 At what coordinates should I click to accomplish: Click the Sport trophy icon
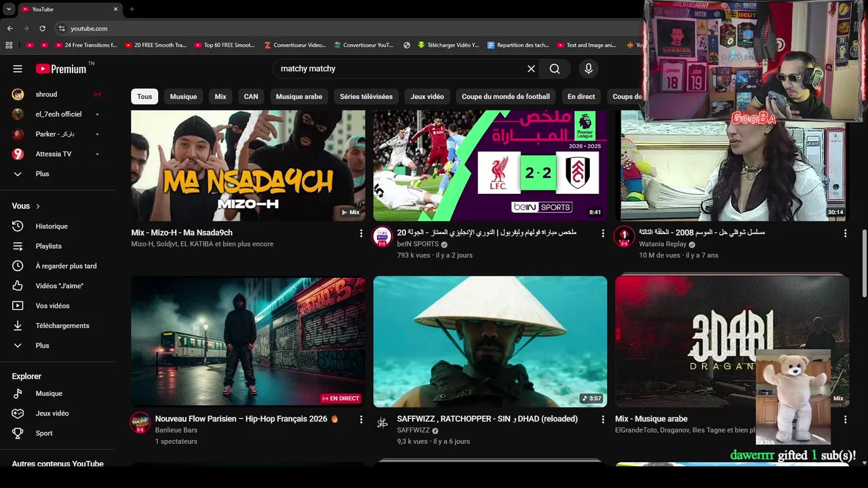[x=18, y=433]
